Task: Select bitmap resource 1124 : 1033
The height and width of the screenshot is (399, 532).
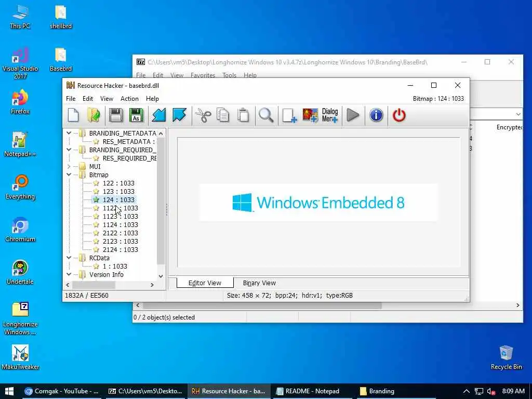Action: pyautogui.click(x=120, y=224)
